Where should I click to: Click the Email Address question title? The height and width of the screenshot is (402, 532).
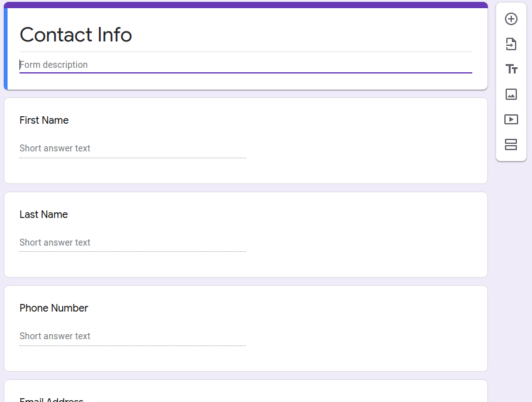(x=51, y=398)
